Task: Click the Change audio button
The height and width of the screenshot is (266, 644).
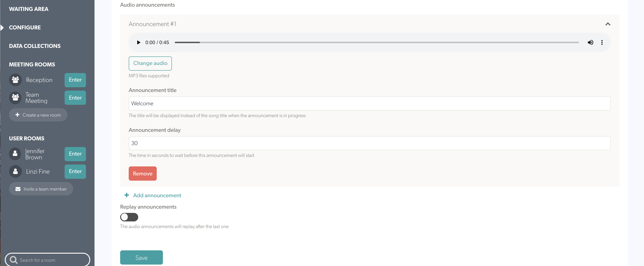Action: click(x=150, y=63)
